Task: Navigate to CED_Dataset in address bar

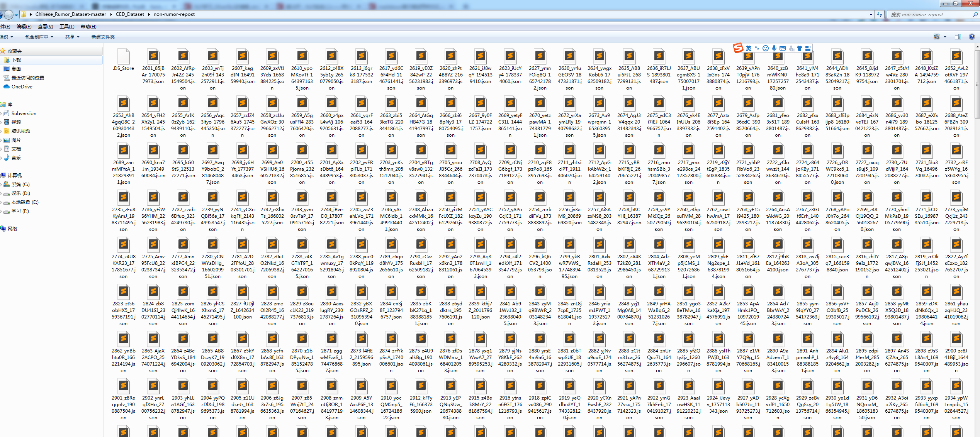Action: (x=130, y=14)
